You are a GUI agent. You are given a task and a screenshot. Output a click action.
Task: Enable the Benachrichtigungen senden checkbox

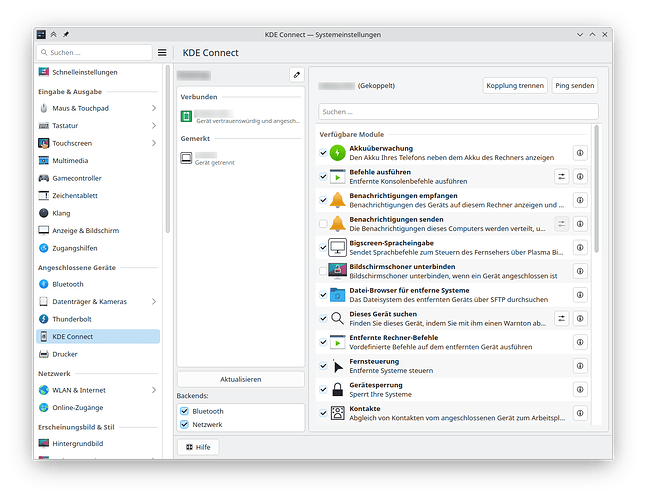(x=323, y=224)
